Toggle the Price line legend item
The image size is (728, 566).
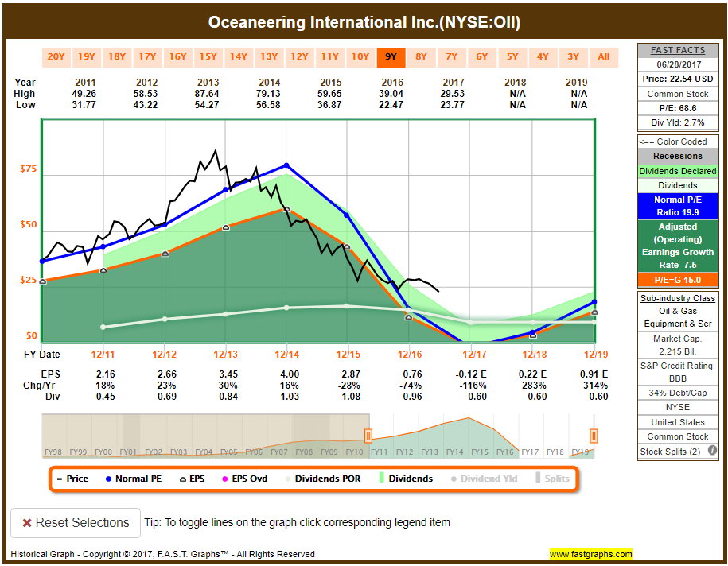pos(72,479)
